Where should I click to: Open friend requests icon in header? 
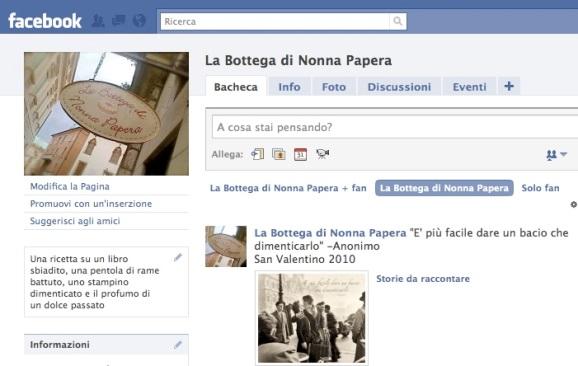tap(98, 21)
